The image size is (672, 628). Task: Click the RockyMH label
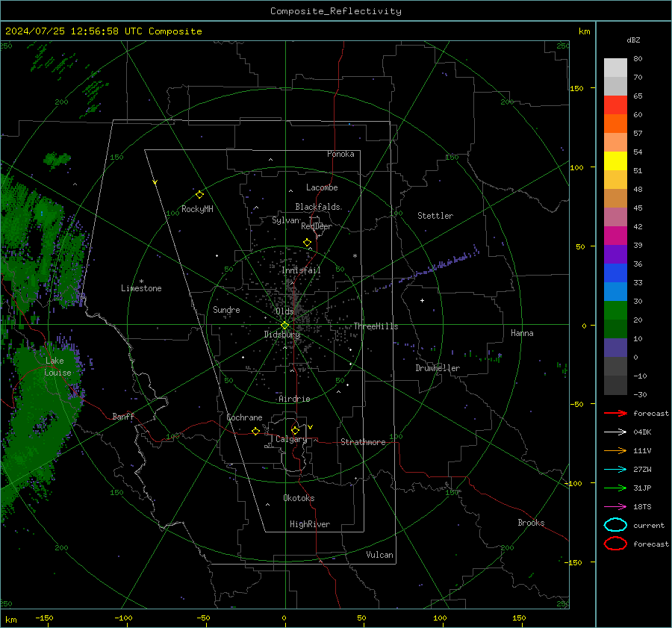(x=197, y=209)
